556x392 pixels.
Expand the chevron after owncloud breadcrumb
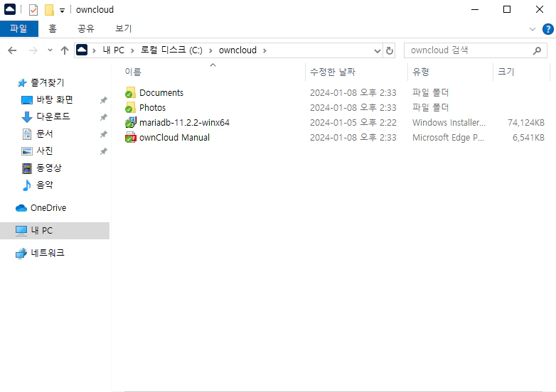[x=264, y=50]
